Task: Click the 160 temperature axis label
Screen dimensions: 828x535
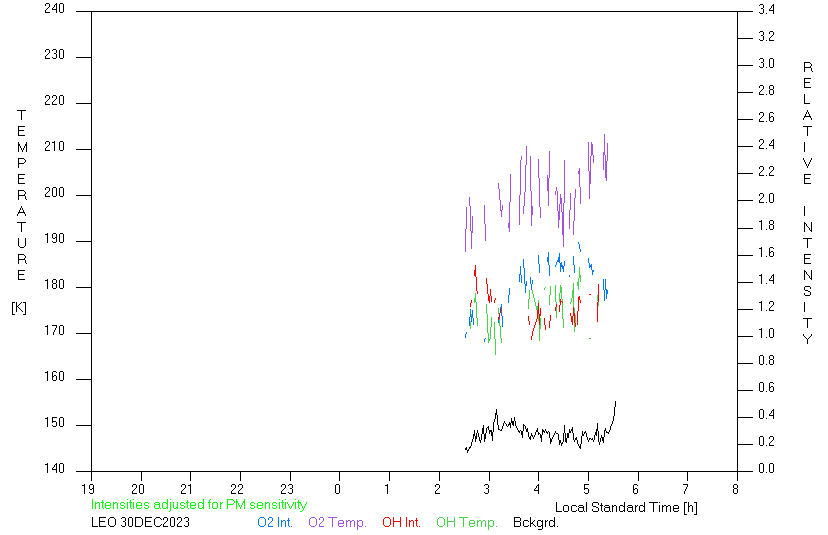Action: [x=54, y=376]
